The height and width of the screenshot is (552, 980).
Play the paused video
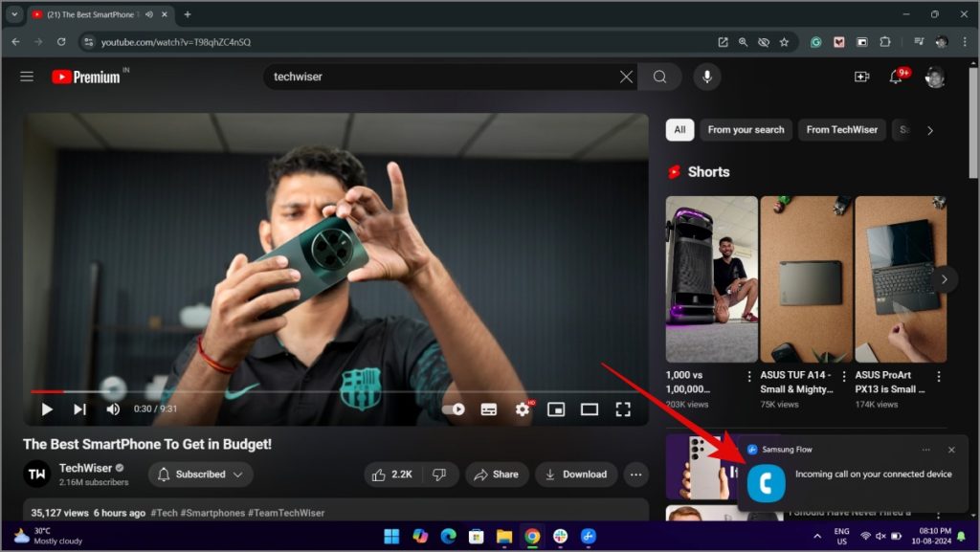(x=47, y=409)
